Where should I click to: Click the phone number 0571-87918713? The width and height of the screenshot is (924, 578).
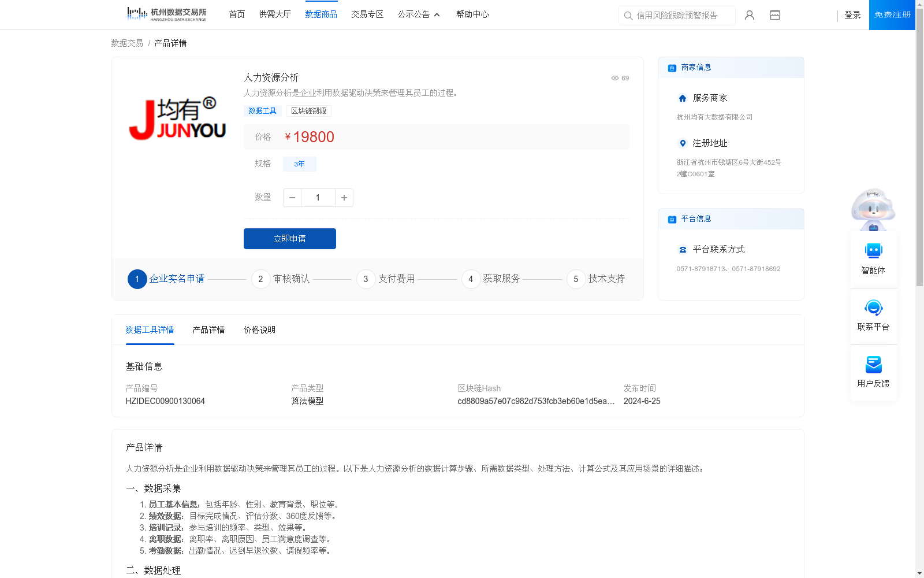tap(701, 269)
